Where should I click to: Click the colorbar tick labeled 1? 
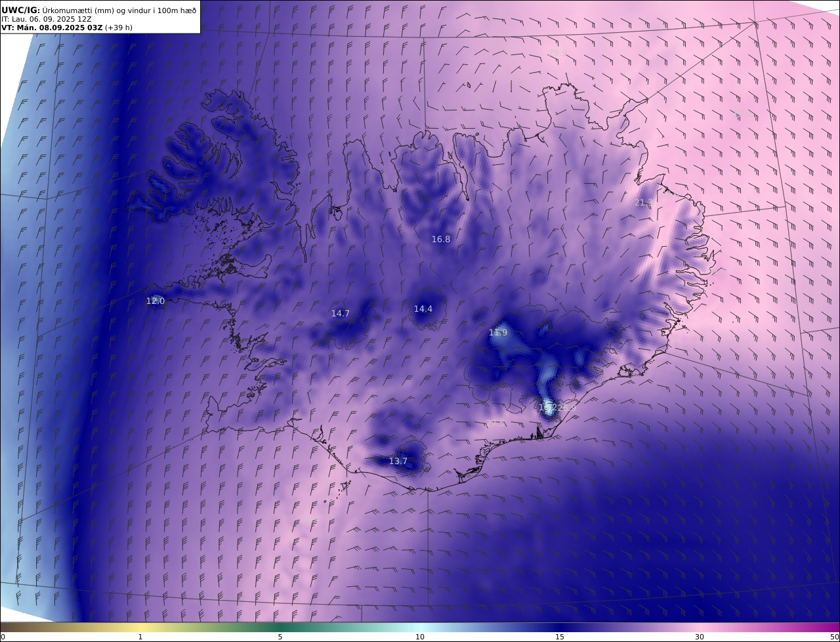click(140, 637)
